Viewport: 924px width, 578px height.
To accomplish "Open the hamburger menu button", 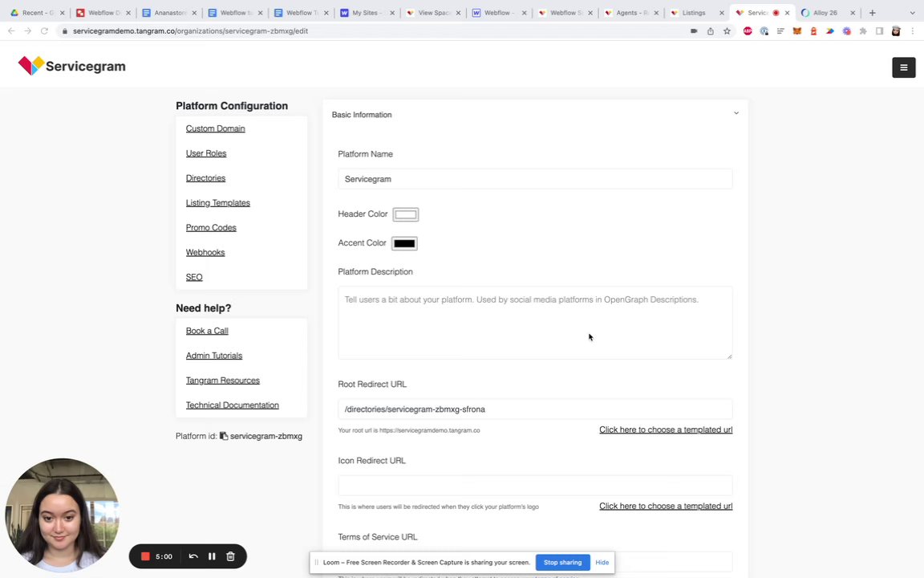I will pyautogui.click(x=903, y=67).
